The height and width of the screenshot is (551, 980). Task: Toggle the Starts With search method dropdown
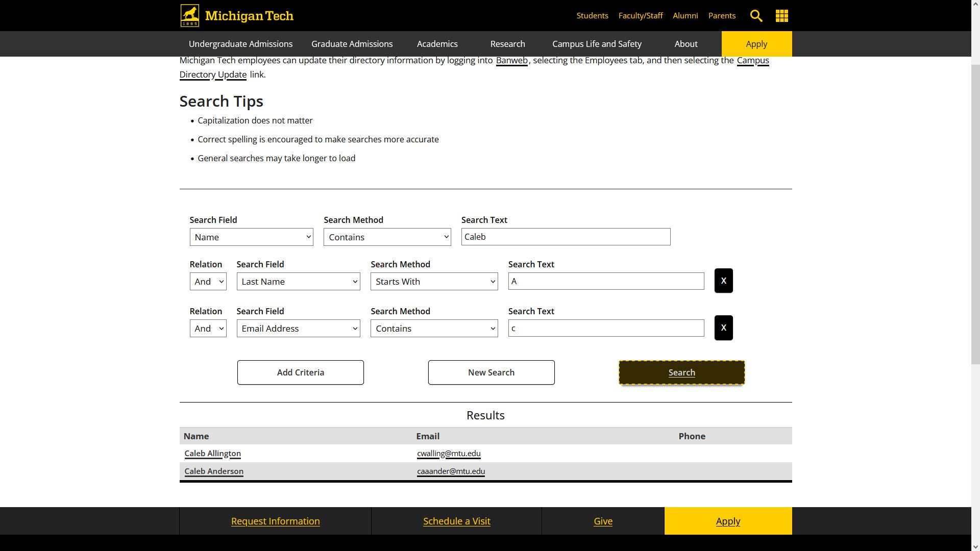coord(433,281)
